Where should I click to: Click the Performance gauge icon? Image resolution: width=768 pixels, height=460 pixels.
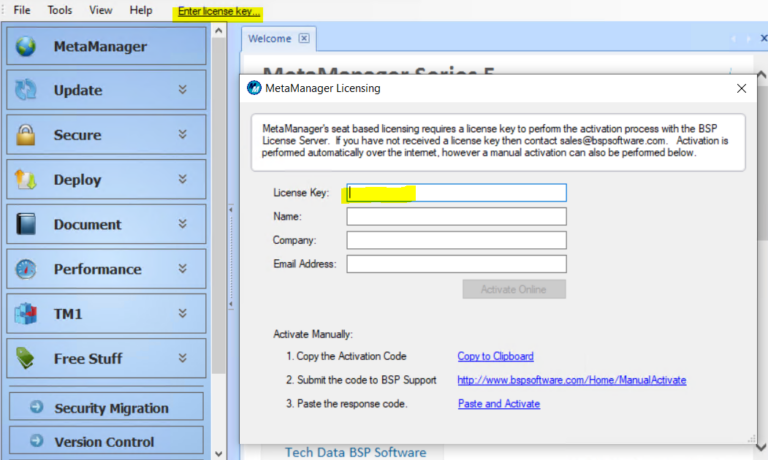coord(25,269)
